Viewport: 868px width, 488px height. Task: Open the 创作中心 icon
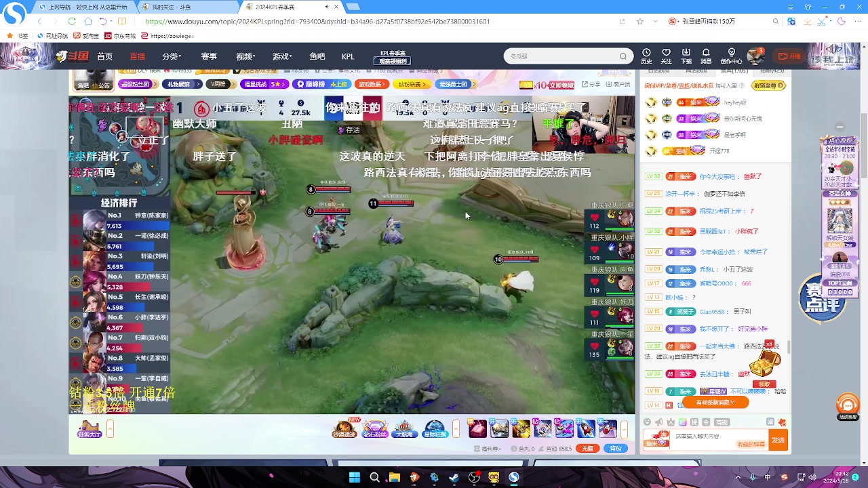[731, 56]
